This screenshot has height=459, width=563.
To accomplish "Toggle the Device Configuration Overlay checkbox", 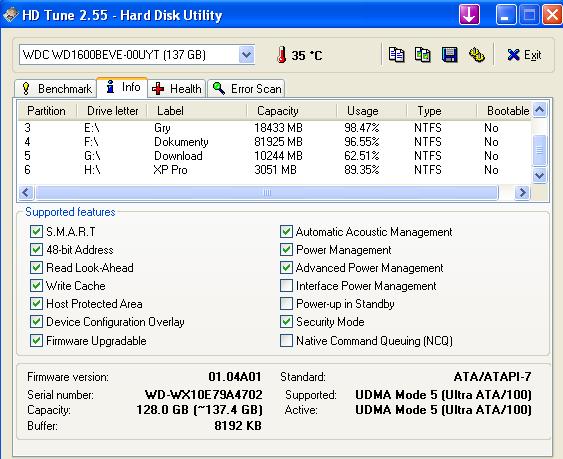I will tap(36, 321).
